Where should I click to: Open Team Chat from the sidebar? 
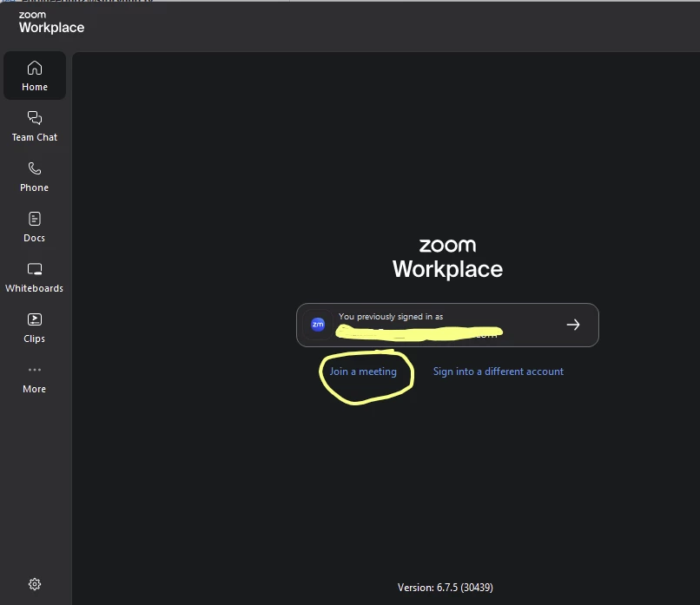[35, 126]
